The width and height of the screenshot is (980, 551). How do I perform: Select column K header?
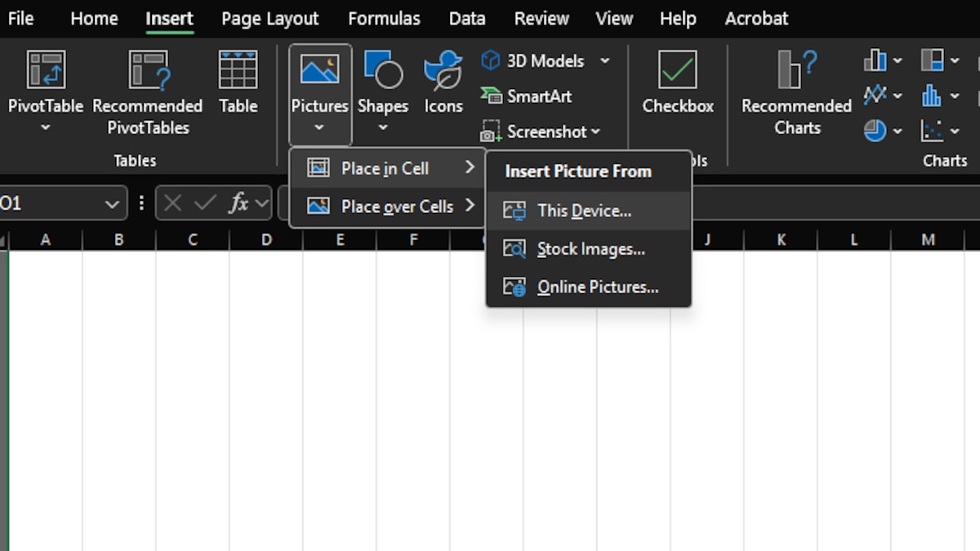pyautogui.click(x=781, y=240)
